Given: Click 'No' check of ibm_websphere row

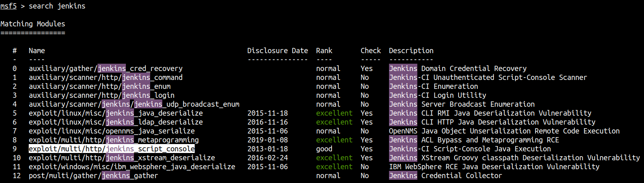Looking at the screenshot, I should [365, 167].
